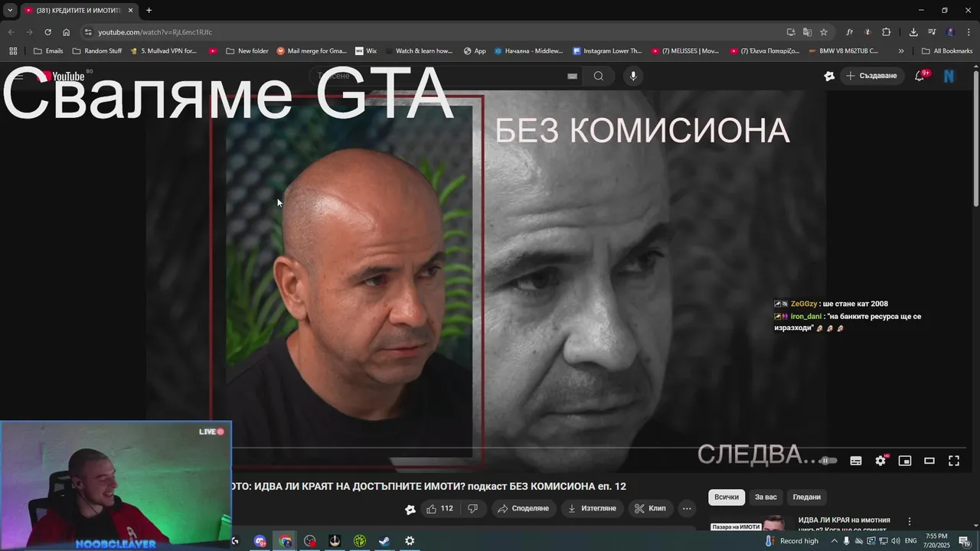This screenshot has width=980, height=551.
Task: Toggle subtitles in the video player
Action: coord(856,461)
